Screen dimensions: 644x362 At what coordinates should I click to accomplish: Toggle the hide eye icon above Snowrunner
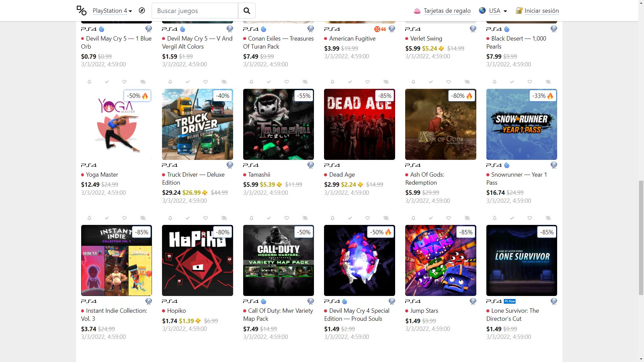(x=548, y=82)
